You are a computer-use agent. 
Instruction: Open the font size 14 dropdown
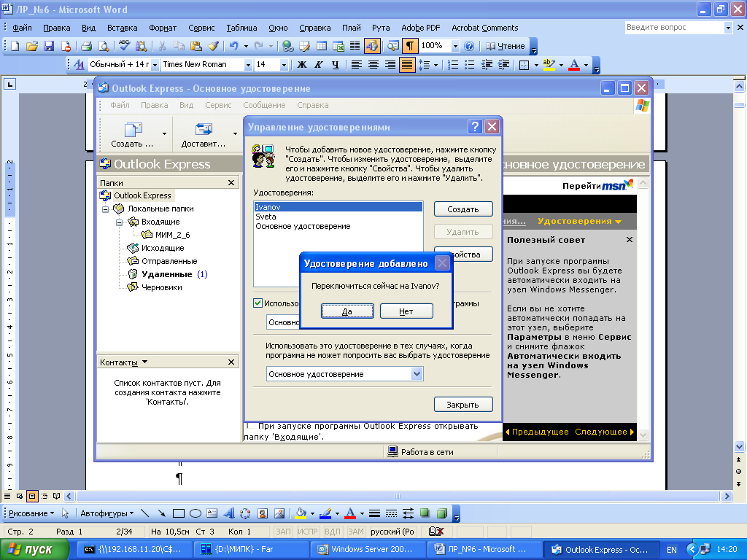[284, 65]
